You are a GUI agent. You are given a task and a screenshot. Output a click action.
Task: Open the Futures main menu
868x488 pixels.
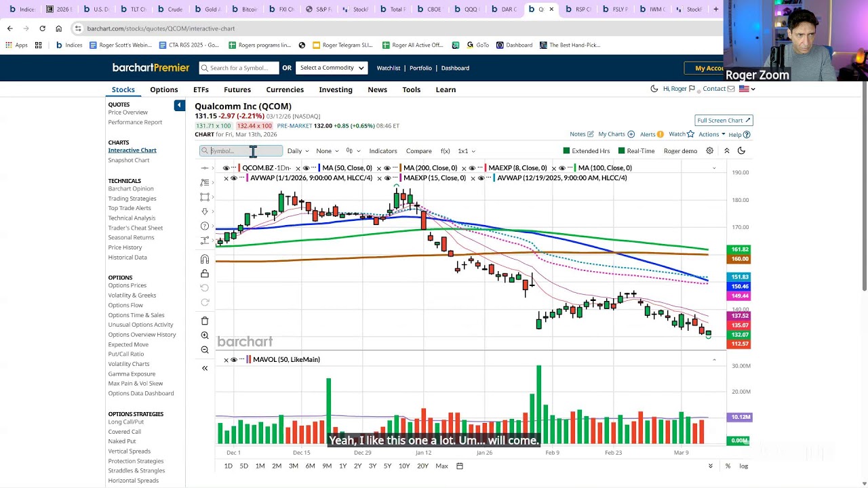click(237, 89)
